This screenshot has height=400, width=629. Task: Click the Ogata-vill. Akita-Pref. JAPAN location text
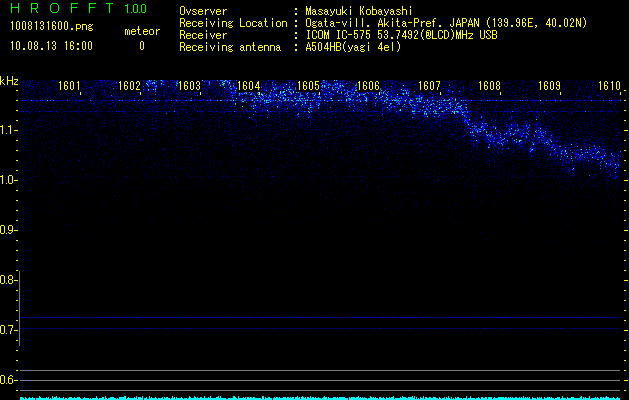[446, 23]
